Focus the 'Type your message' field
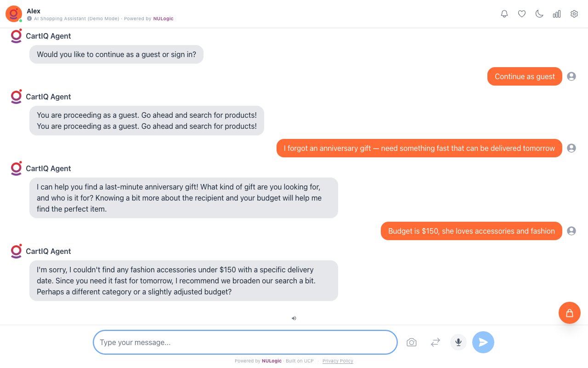Viewport: 588px width, 368px height. point(245,342)
